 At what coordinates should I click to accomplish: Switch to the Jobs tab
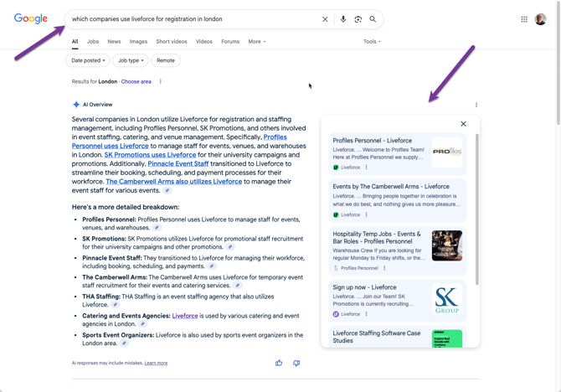[x=93, y=42]
